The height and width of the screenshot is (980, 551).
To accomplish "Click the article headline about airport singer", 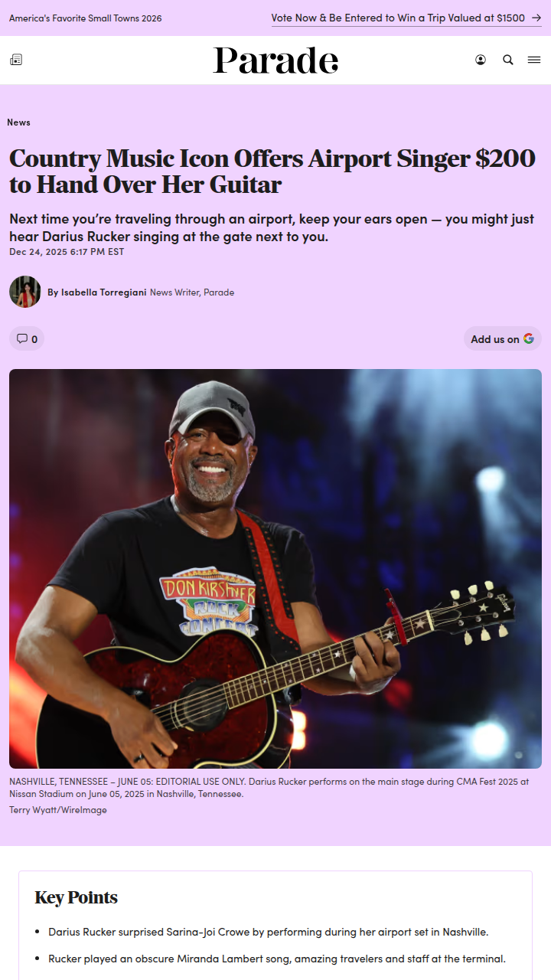I will 272,171.
